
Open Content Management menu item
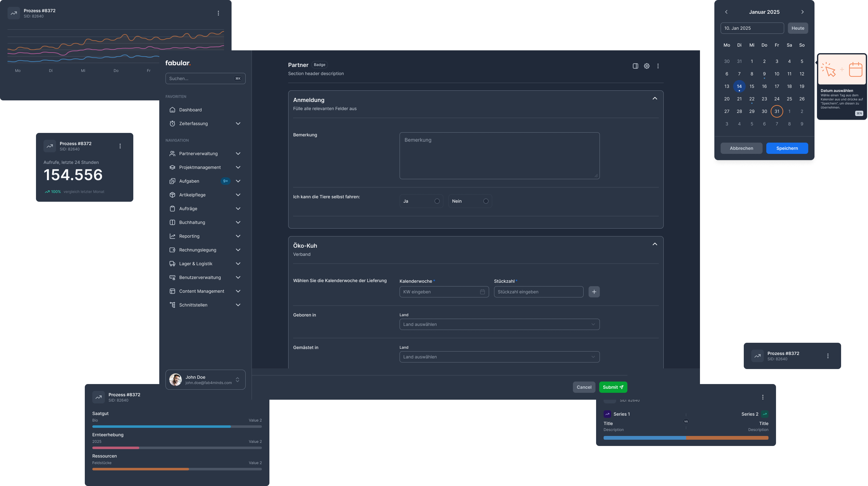coord(206,291)
